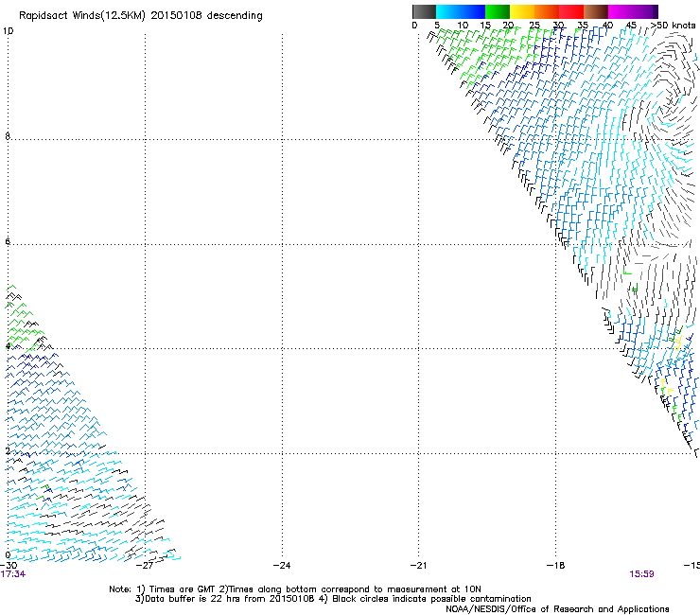Click the NOAA/NESDIS Office of Research credit
Viewport: 700px width, 615px height.
pos(557,609)
